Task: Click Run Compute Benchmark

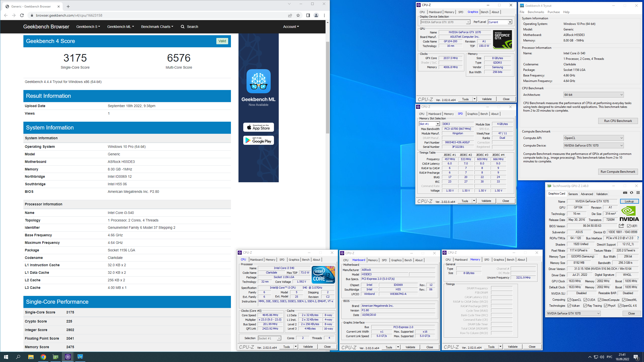Action: (x=618, y=172)
